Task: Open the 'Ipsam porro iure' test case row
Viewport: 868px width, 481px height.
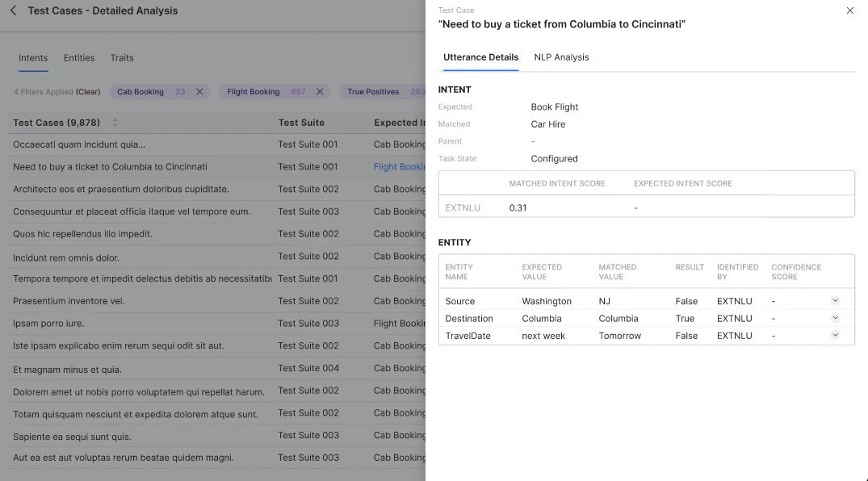Action: 48,324
